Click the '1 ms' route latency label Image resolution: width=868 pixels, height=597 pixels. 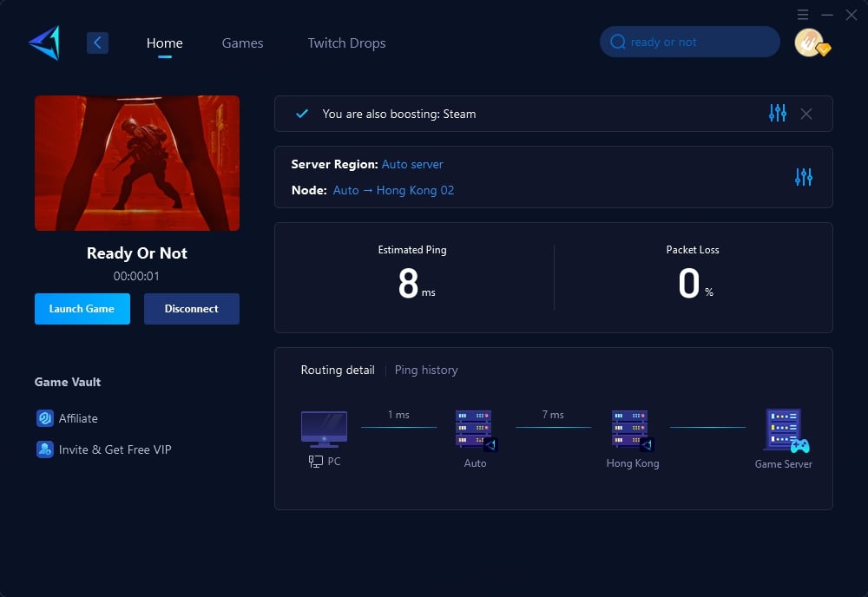(398, 415)
